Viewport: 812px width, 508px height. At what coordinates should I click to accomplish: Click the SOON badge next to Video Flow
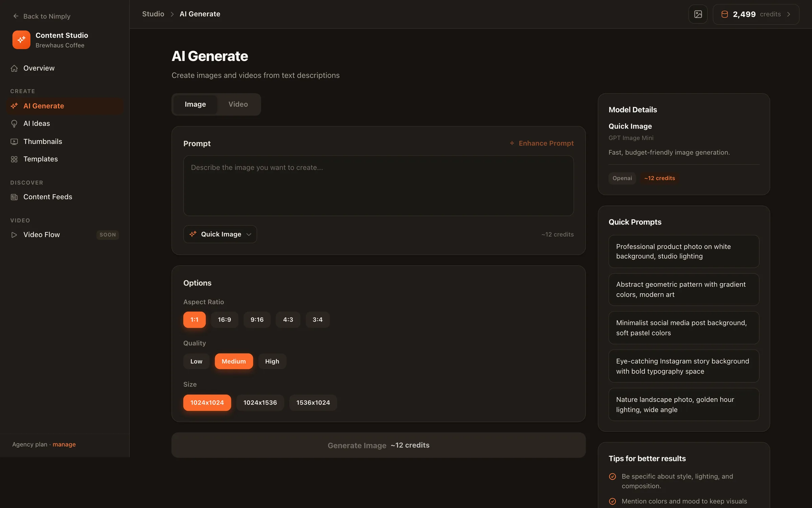tap(108, 235)
